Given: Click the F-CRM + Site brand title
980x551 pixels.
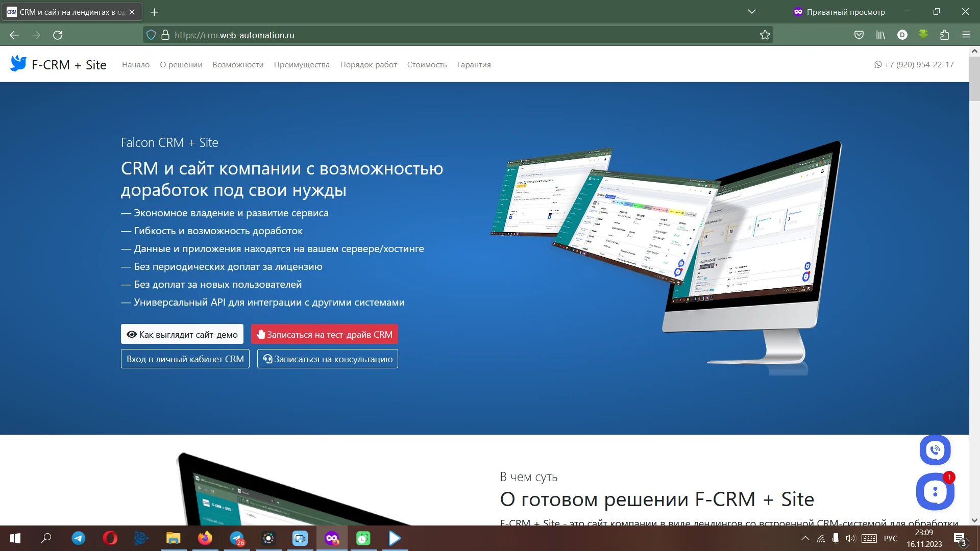Looking at the screenshot, I should [x=69, y=65].
